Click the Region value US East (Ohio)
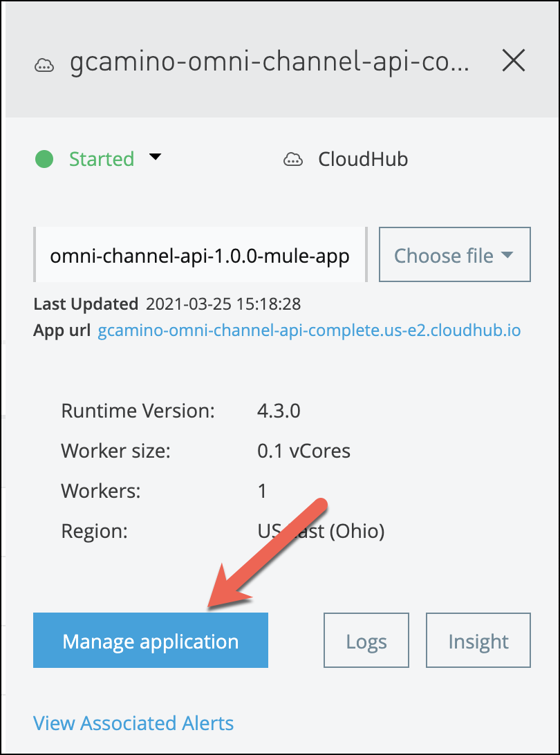 pyautogui.click(x=321, y=531)
